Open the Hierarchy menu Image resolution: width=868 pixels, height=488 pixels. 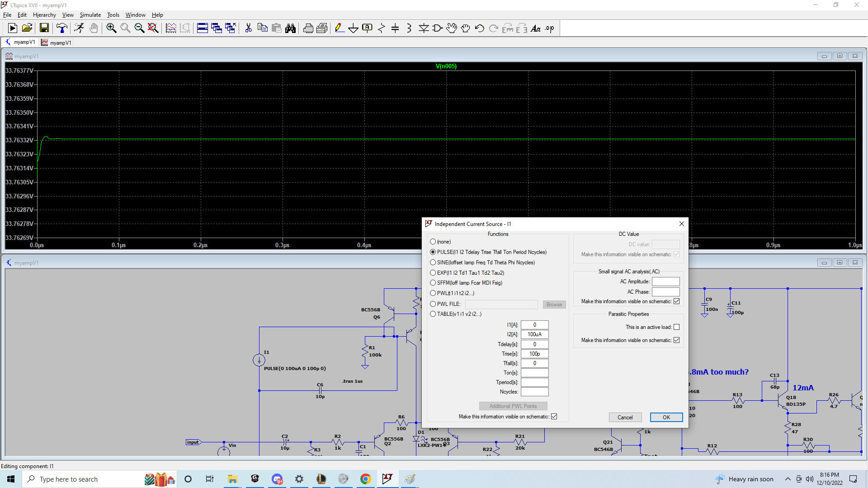(x=44, y=15)
